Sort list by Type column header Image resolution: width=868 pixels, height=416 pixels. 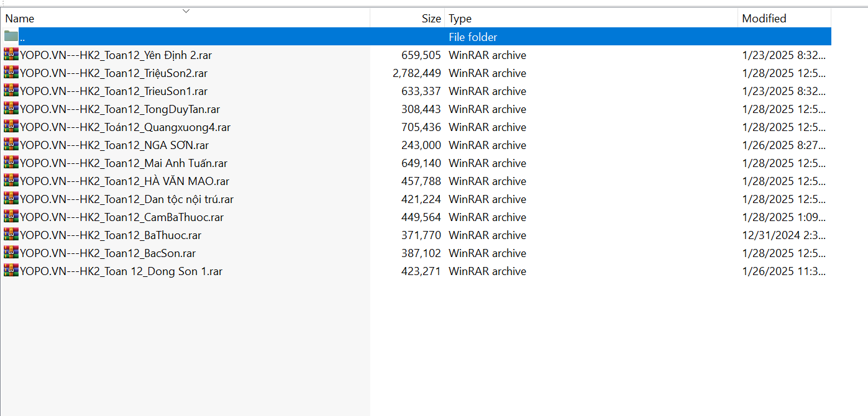pyautogui.click(x=460, y=19)
